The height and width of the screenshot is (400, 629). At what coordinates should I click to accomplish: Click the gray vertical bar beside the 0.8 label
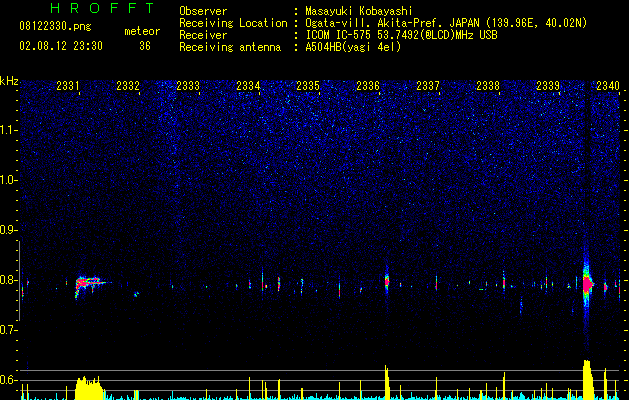[19, 280]
